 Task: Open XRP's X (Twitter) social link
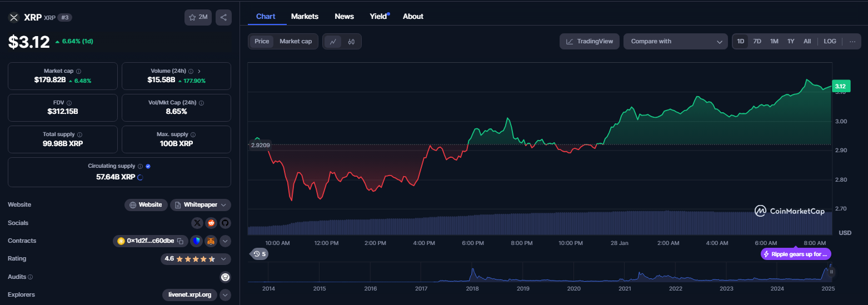(x=197, y=223)
